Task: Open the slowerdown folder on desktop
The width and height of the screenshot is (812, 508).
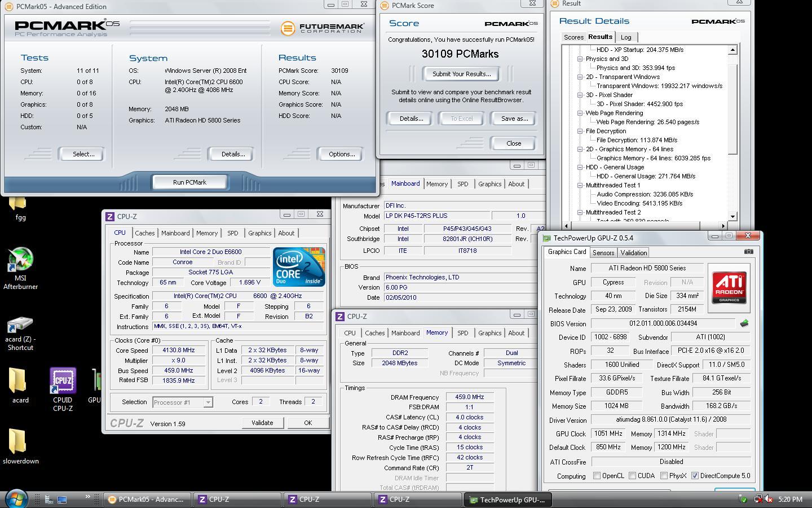Action: coord(21,446)
